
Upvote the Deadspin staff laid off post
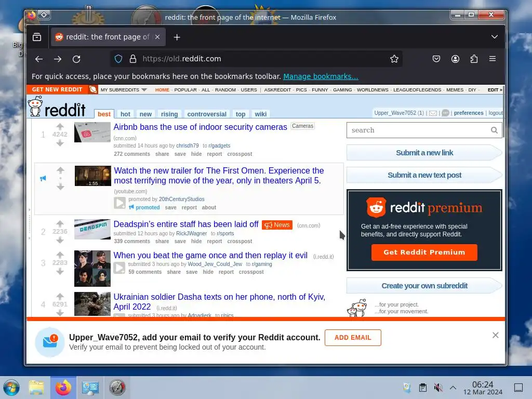tap(60, 223)
